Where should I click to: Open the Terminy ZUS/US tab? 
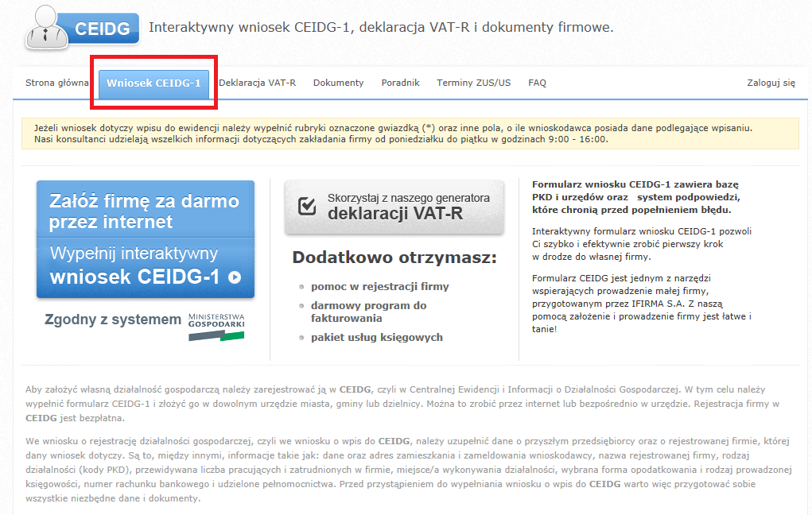point(473,83)
